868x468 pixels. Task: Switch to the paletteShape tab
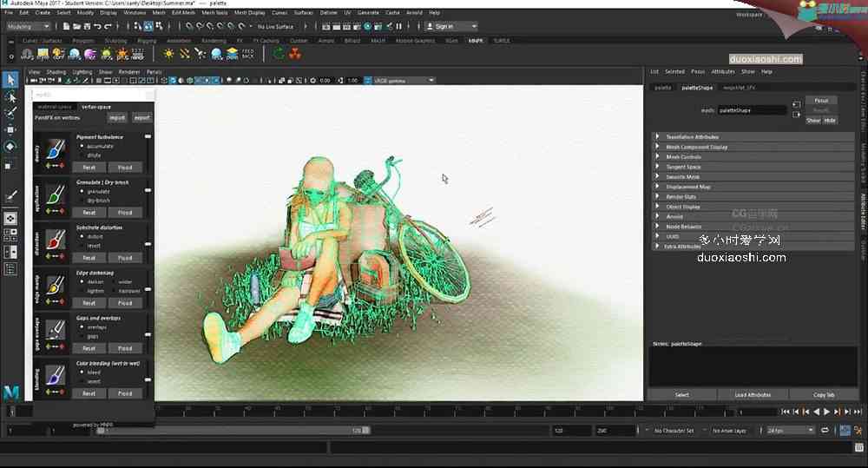coord(697,88)
